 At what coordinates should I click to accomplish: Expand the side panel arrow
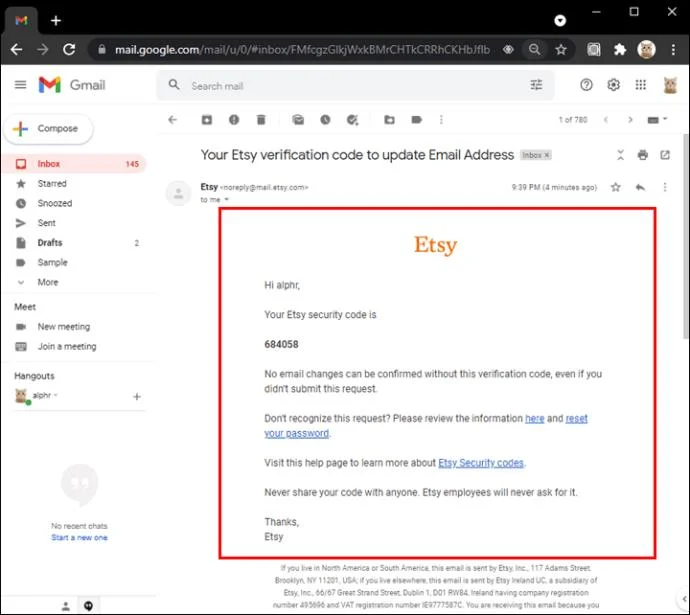pyautogui.click(x=684, y=598)
